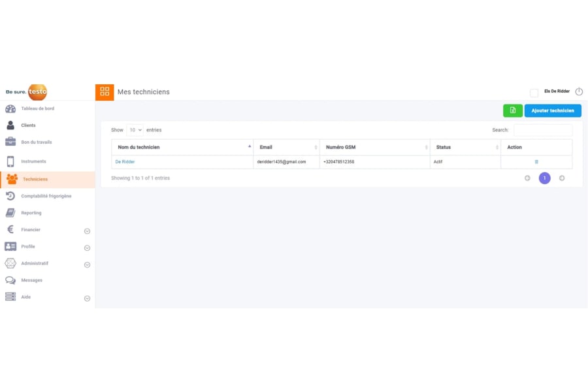Delete technician De Ridder with trash icon
This screenshot has height=392, width=588.
click(x=536, y=162)
